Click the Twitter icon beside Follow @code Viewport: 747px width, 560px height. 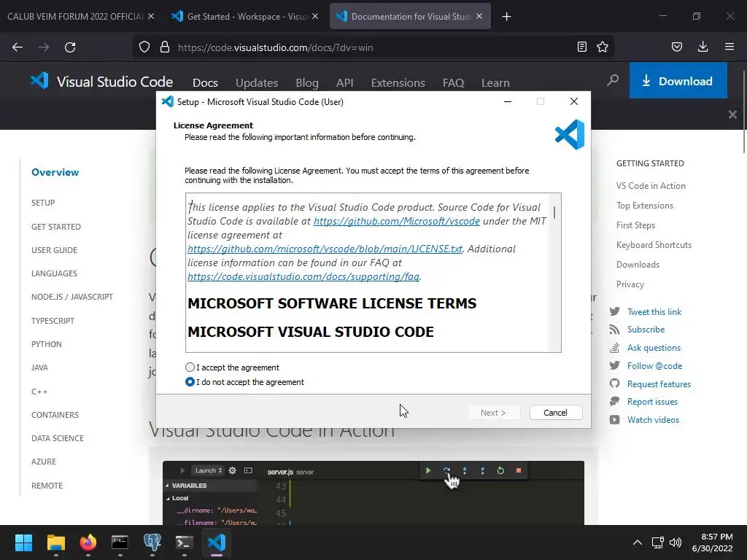coord(614,365)
